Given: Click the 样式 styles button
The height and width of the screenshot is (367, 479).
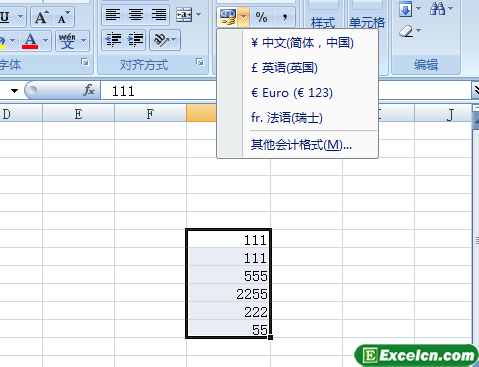Looking at the screenshot, I should coord(322,22).
